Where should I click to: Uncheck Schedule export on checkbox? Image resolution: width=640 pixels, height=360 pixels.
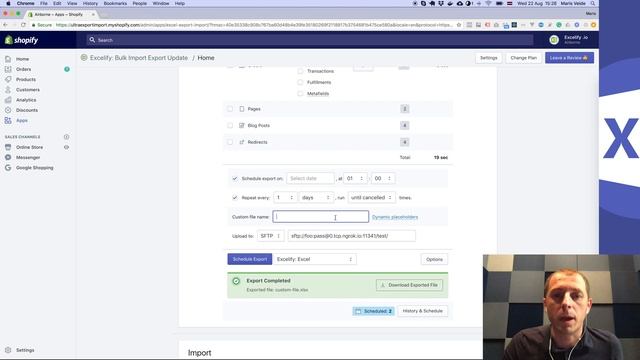coord(235,178)
